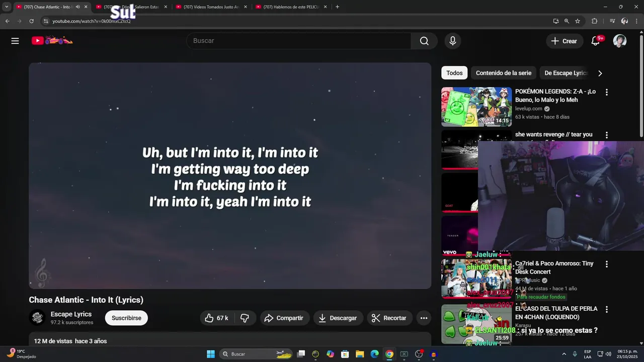
Task: Open more actions ellipsis under video
Action: [x=424, y=318]
